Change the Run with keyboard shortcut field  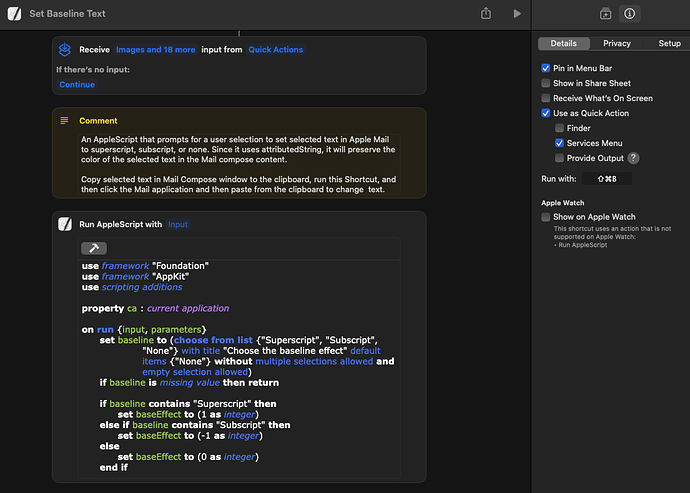pyautogui.click(x=607, y=179)
